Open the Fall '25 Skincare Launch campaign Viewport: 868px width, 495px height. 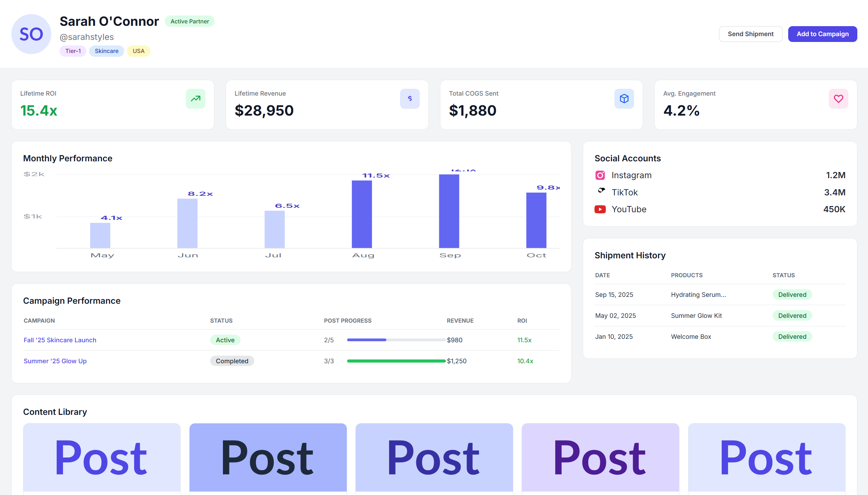[60, 340]
